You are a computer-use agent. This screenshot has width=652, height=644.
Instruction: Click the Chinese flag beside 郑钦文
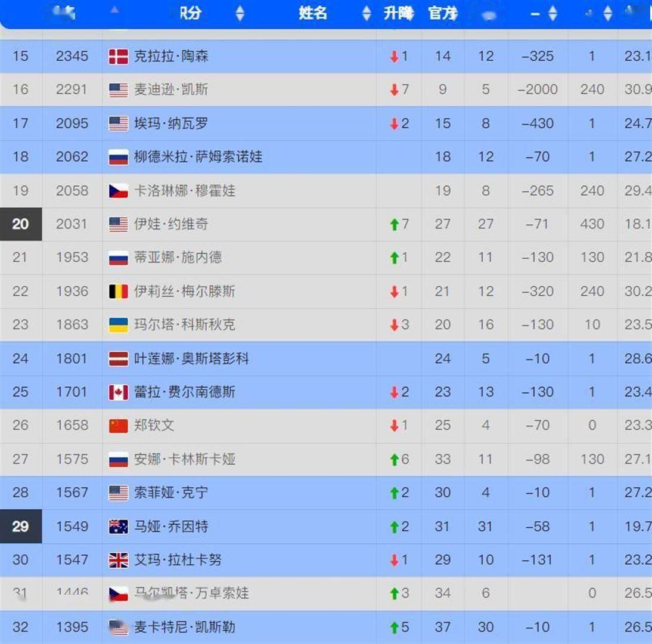click(118, 426)
